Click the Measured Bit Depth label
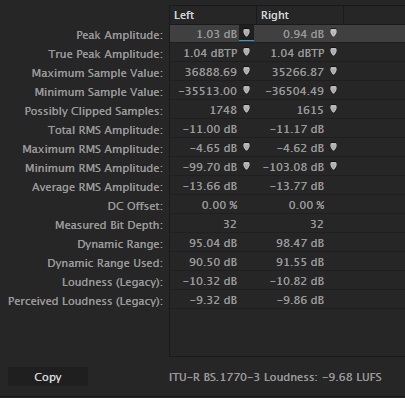 coord(109,225)
